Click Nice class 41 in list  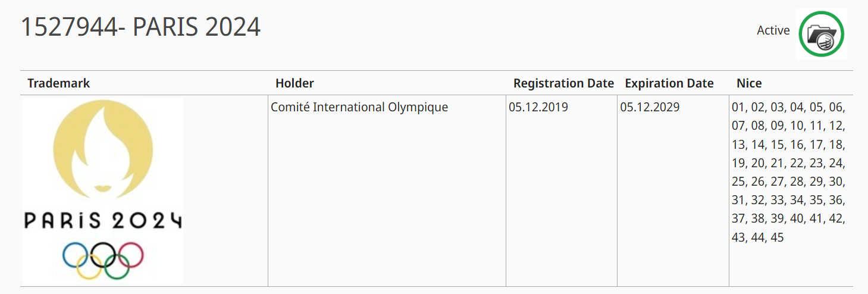coord(816,219)
